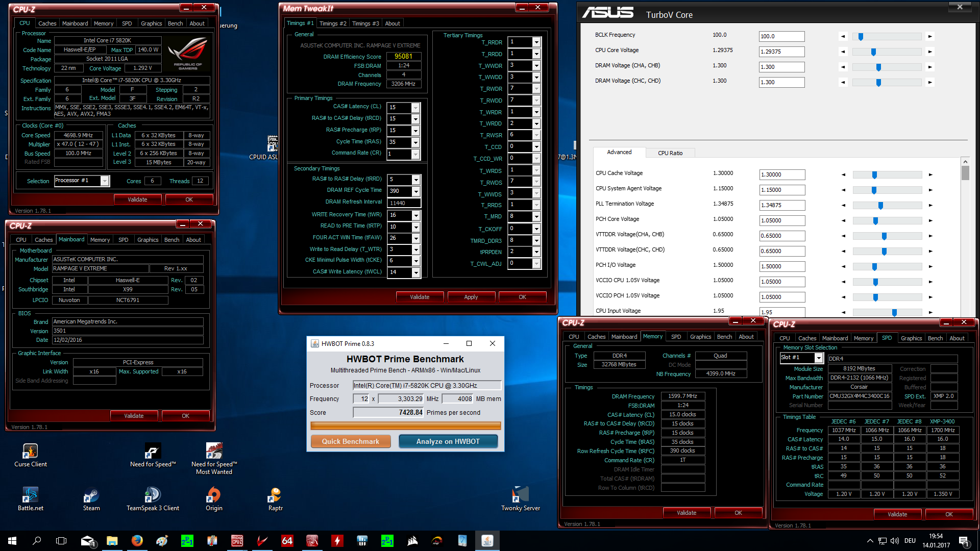Image resolution: width=980 pixels, height=551 pixels.
Task: Launch Need for Speed desktop shortcut
Action: pos(153,455)
